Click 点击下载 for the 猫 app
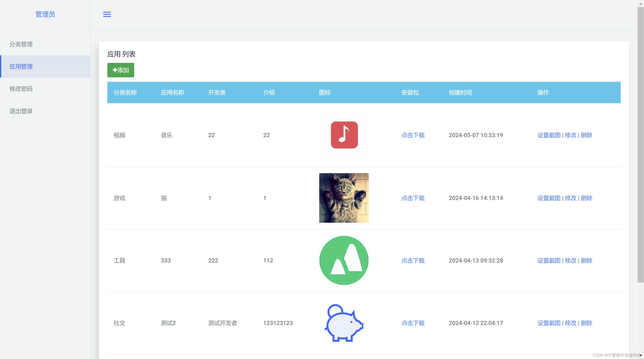The image size is (644, 359). click(x=413, y=198)
